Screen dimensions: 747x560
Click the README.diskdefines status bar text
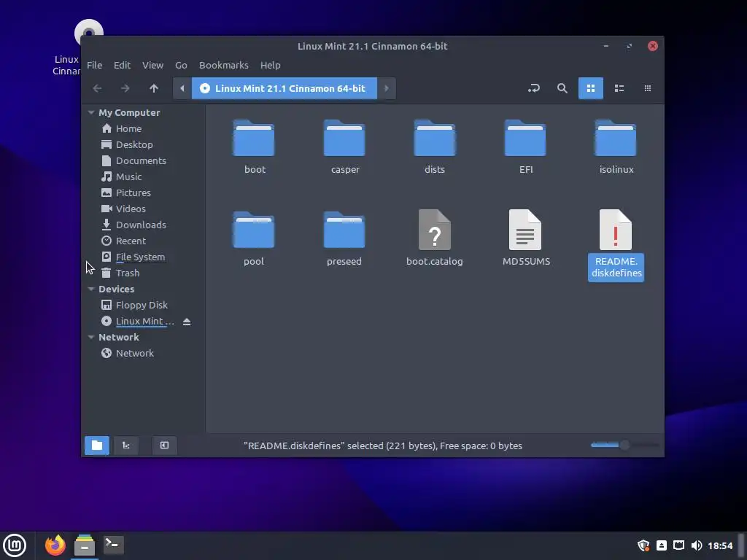coord(382,446)
